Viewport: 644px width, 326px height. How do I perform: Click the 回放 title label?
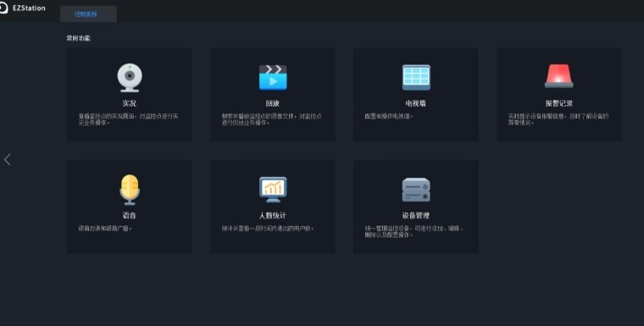(273, 103)
